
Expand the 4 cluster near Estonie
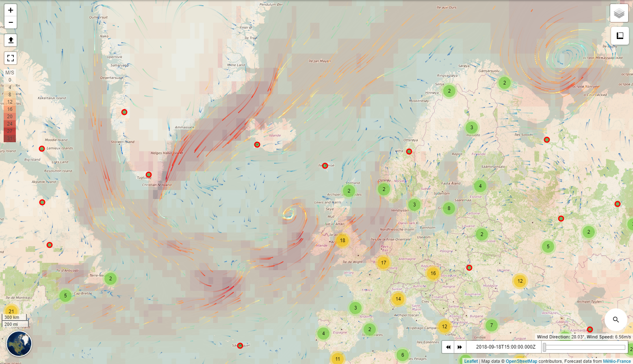coord(480,186)
